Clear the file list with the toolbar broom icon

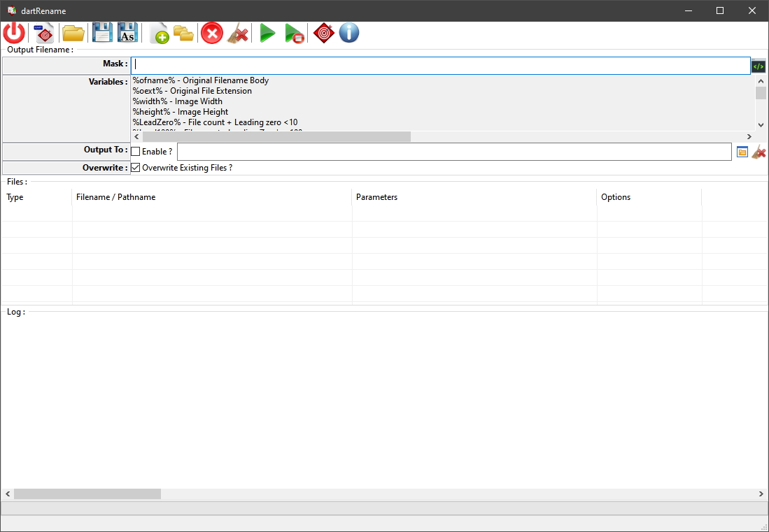(238, 34)
